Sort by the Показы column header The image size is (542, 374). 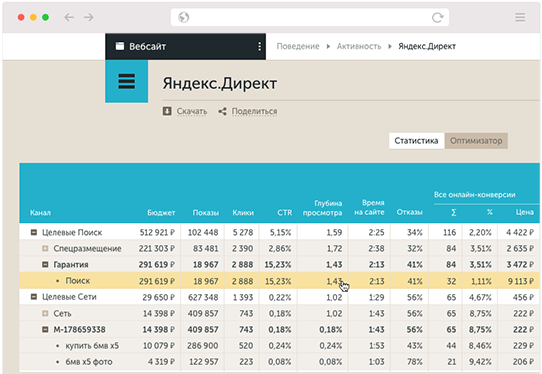(x=206, y=213)
